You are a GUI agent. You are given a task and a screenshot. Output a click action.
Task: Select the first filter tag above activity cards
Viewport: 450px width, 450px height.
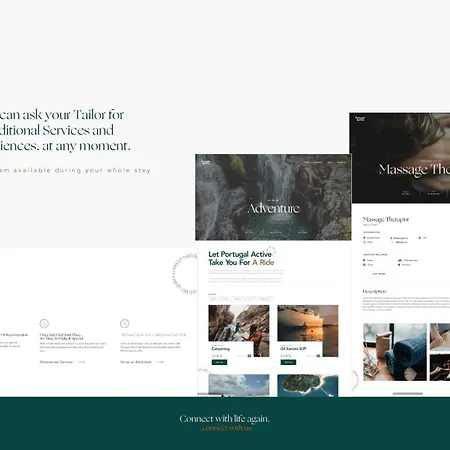point(213,299)
